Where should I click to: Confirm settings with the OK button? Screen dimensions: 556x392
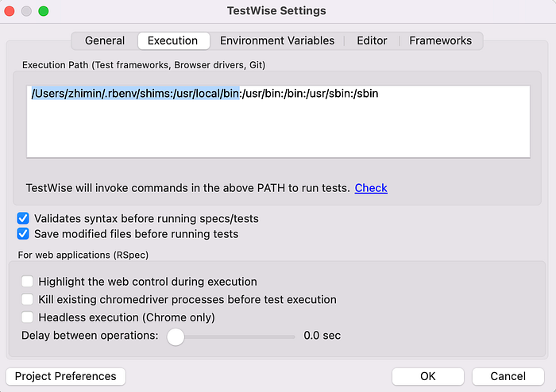coord(428,376)
